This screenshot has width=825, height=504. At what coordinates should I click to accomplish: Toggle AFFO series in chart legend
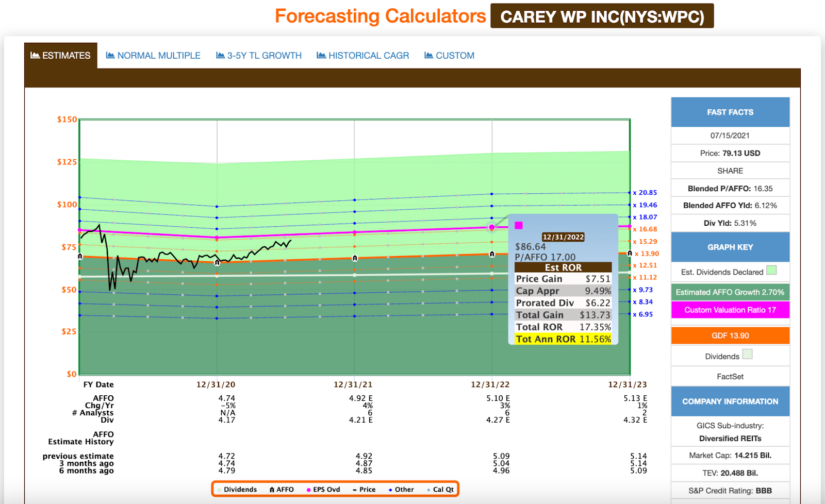coord(282,490)
